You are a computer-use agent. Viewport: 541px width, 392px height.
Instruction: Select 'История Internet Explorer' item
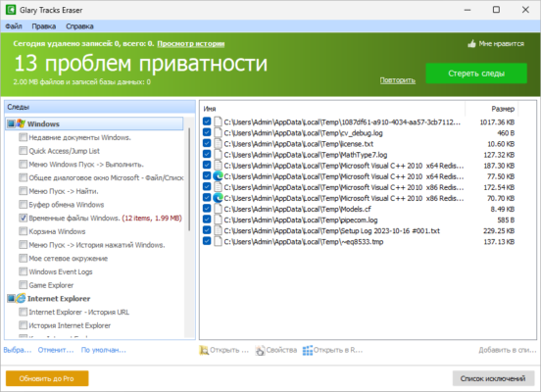[x=70, y=325]
